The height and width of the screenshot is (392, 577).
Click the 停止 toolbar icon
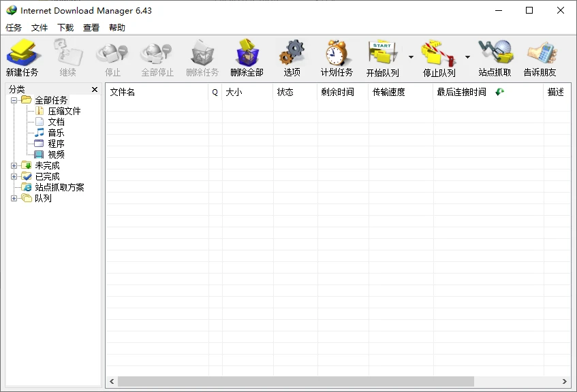pyautogui.click(x=112, y=54)
